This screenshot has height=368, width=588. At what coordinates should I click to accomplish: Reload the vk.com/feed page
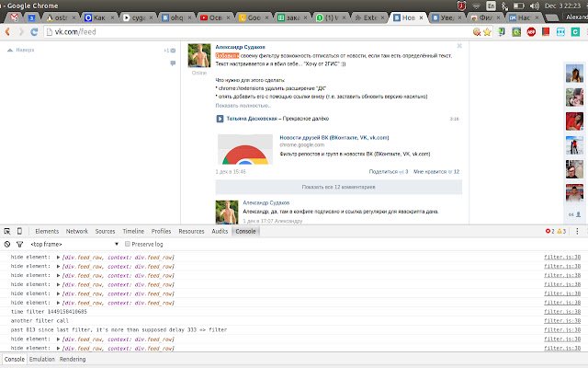pyautogui.click(x=34, y=32)
